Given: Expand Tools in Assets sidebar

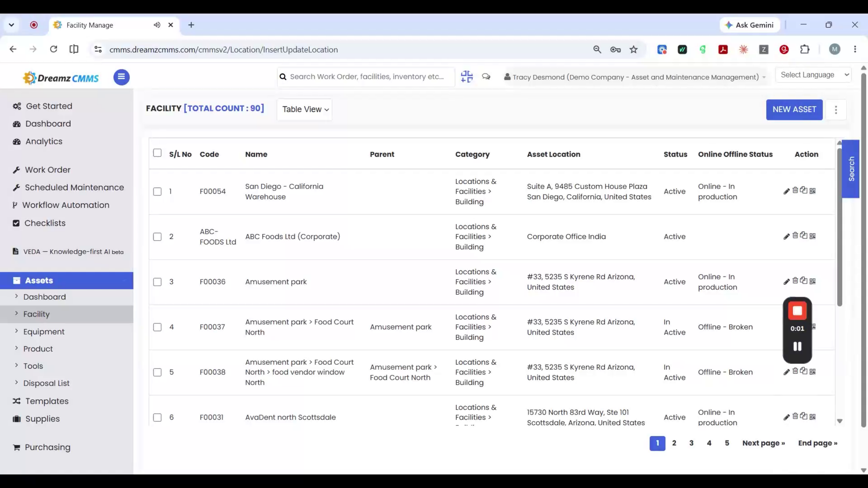Looking at the screenshot, I should (x=33, y=366).
